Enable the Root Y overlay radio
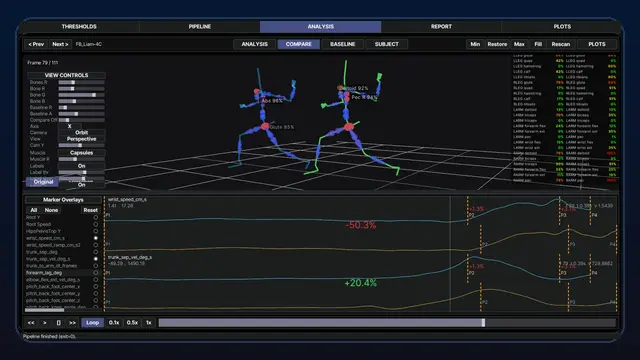This screenshot has height=360, width=640. click(x=96, y=218)
